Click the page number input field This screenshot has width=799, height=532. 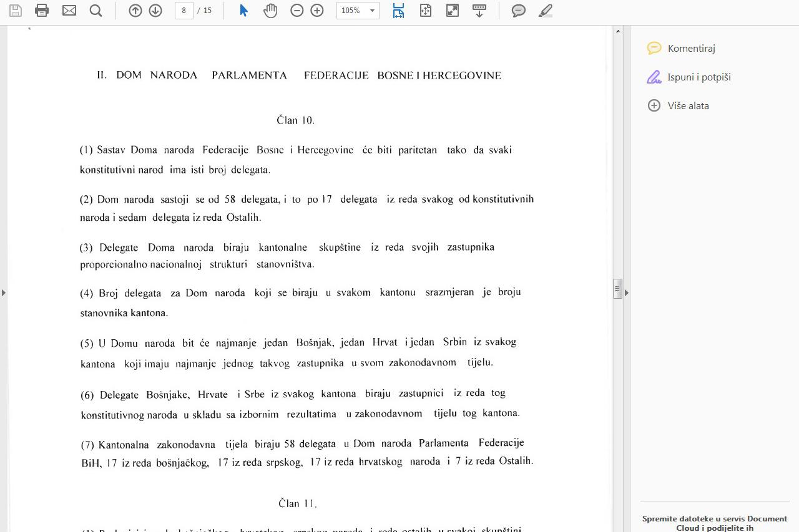[184, 11]
